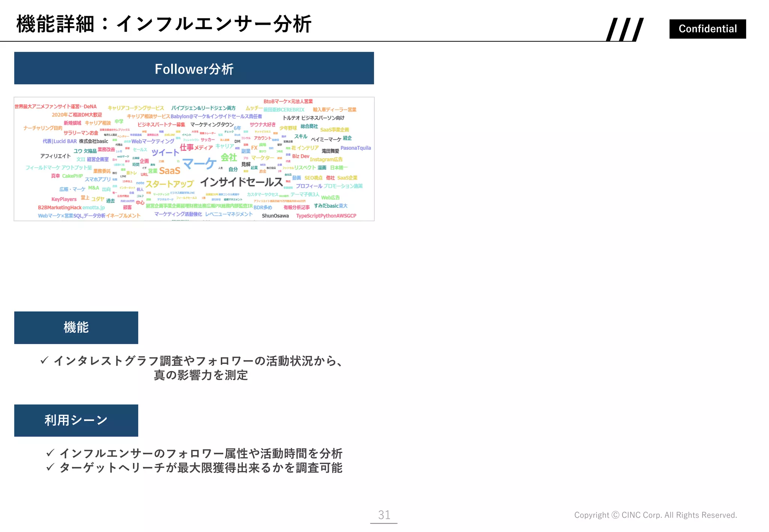The image size is (769, 532).
Task: Click the 機能 section label
Action: coord(76,328)
